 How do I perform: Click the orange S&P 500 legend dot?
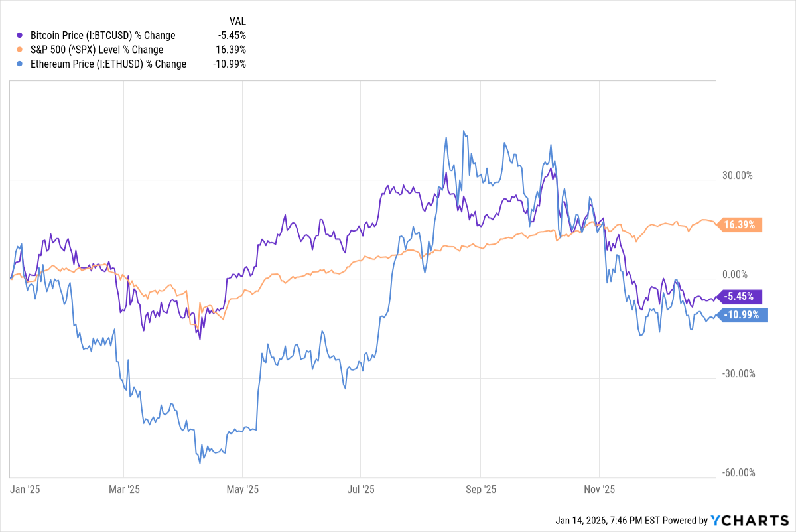pyautogui.click(x=20, y=50)
